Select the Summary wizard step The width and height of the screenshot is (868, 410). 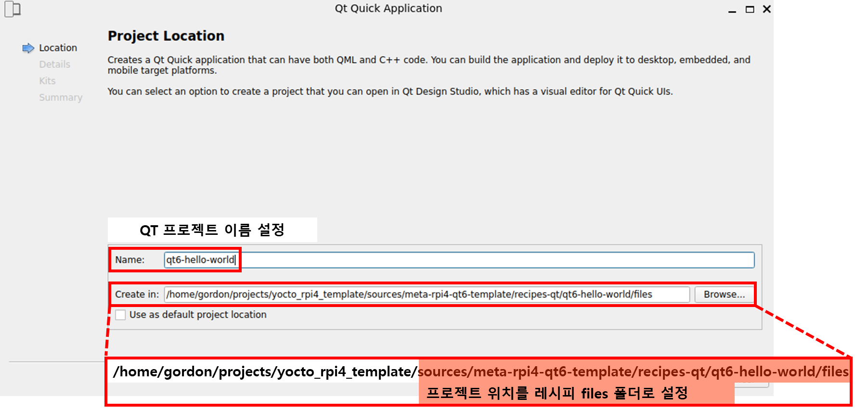[x=61, y=97]
